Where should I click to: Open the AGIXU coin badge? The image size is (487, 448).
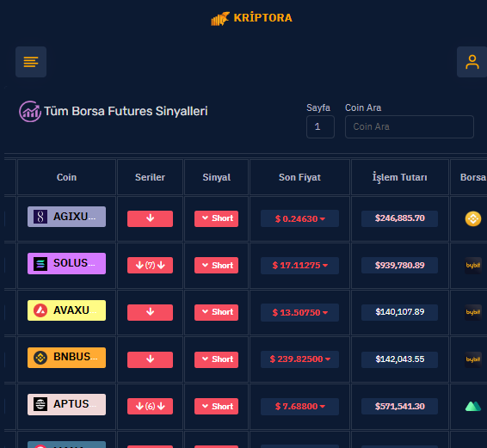[x=66, y=217]
